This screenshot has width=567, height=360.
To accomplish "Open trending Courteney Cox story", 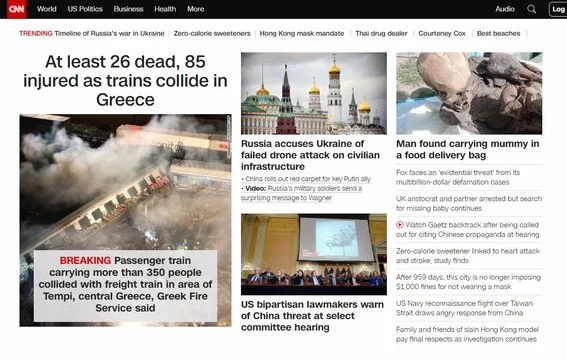I will click(x=442, y=33).
